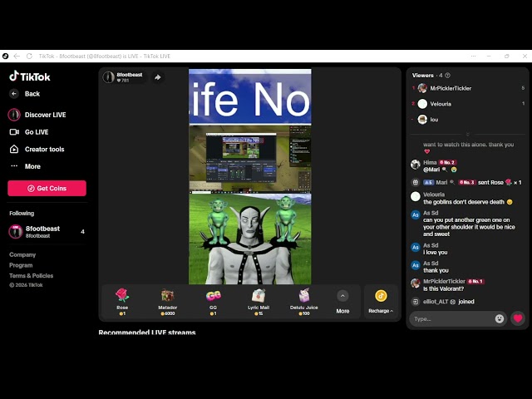Open MrPicklerTickler in the viewers ranking
This screenshot has height=399, width=532.
coord(468,88)
